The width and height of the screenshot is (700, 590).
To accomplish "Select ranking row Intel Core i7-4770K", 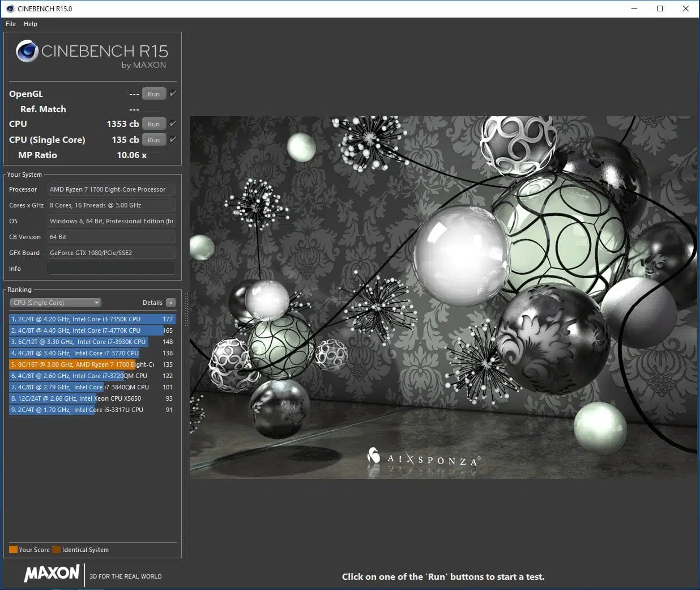I will [x=92, y=330].
